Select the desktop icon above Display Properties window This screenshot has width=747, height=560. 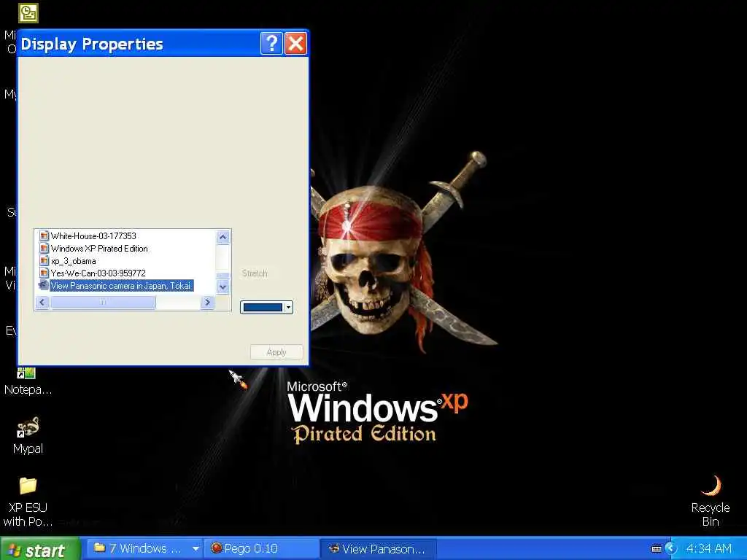(28, 13)
